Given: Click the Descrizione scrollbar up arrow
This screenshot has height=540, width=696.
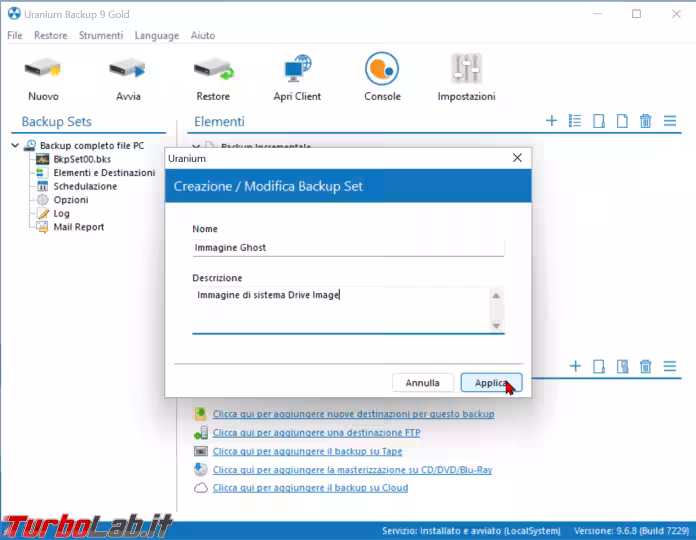Looking at the screenshot, I should click(496, 296).
